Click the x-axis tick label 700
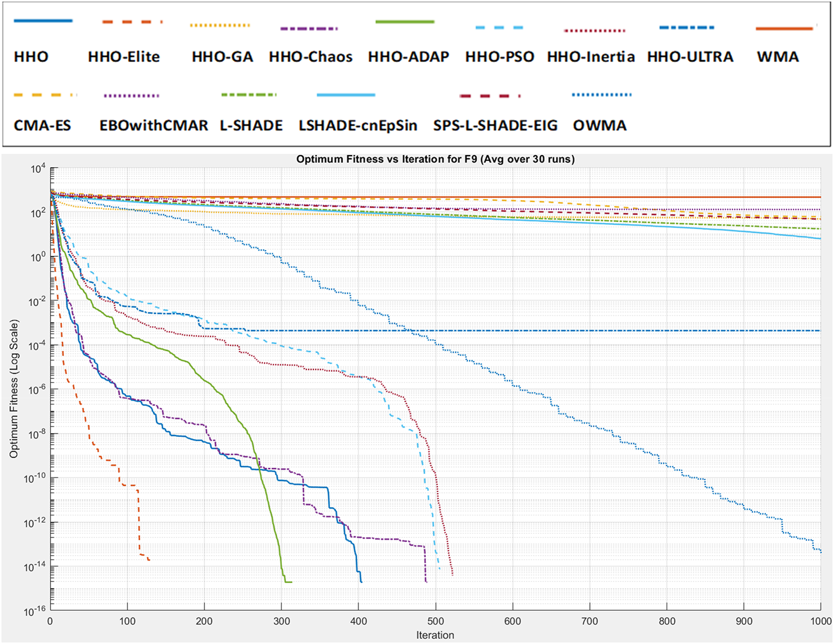 pyautogui.click(x=590, y=621)
